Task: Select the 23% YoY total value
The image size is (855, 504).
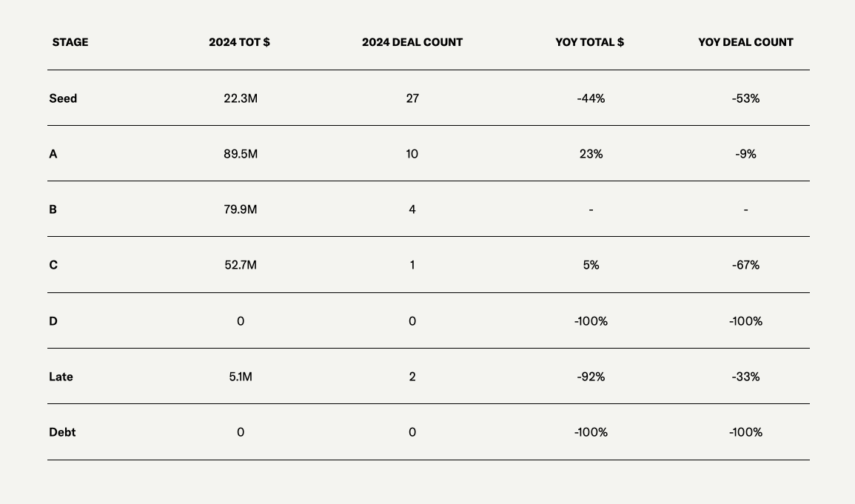Action: point(591,154)
